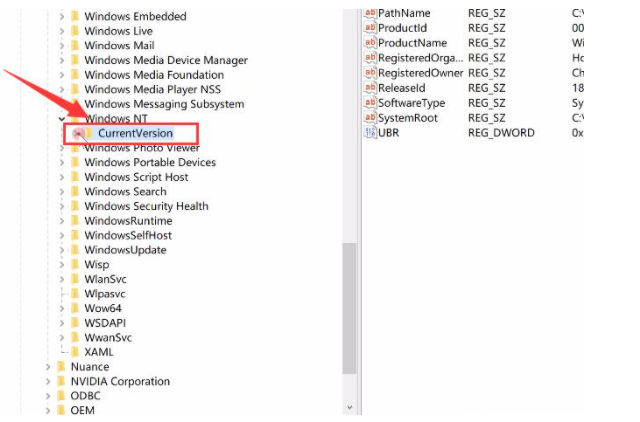
Task: Click the string icon next to SystemRoot
Action: (x=369, y=118)
